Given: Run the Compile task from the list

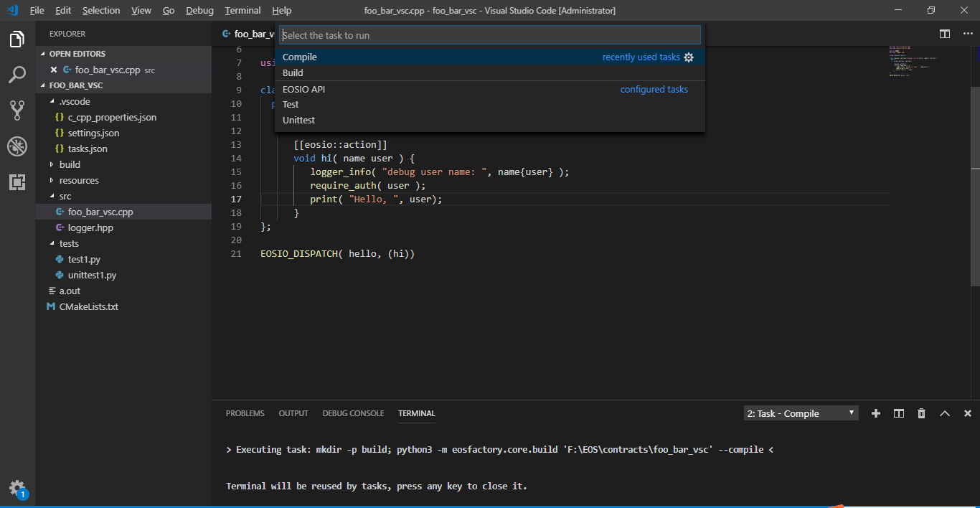Looking at the screenshot, I should (x=490, y=57).
